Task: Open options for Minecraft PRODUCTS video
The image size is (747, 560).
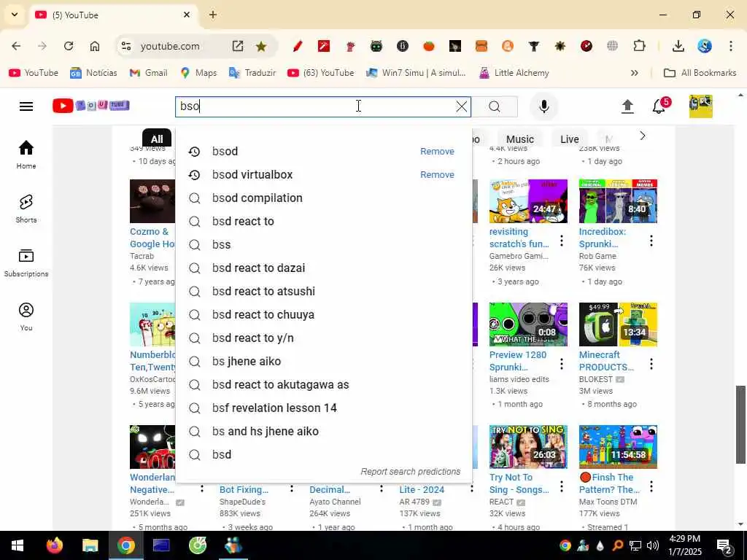Action: coord(651,364)
